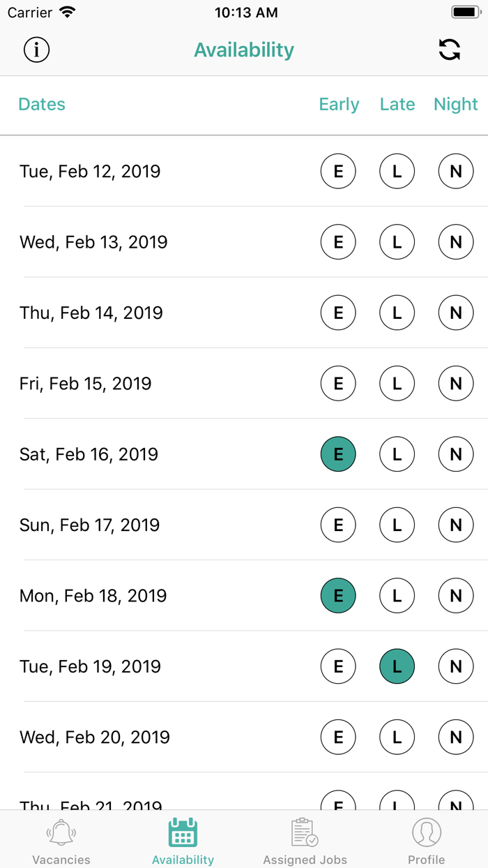Toggle Early shift for Tue, Feb 12

point(338,171)
